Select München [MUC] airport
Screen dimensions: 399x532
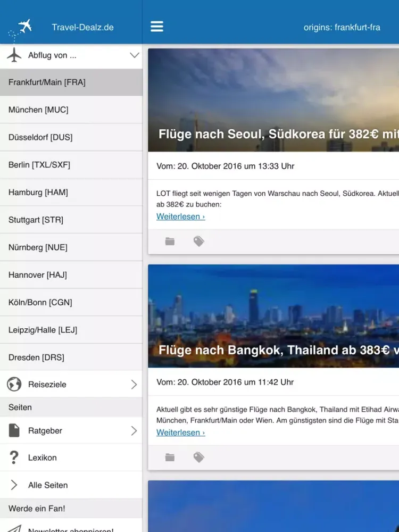(71, 110)
